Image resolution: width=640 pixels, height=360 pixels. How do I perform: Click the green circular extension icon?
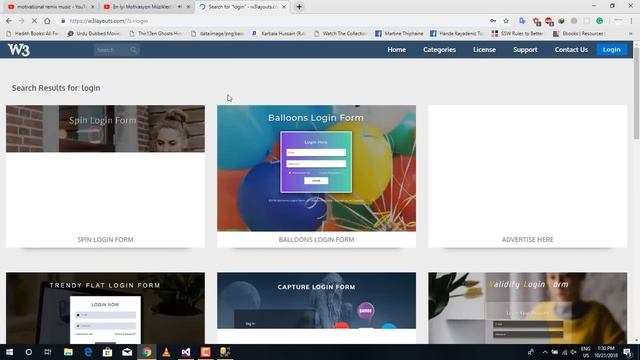(600, 21)
